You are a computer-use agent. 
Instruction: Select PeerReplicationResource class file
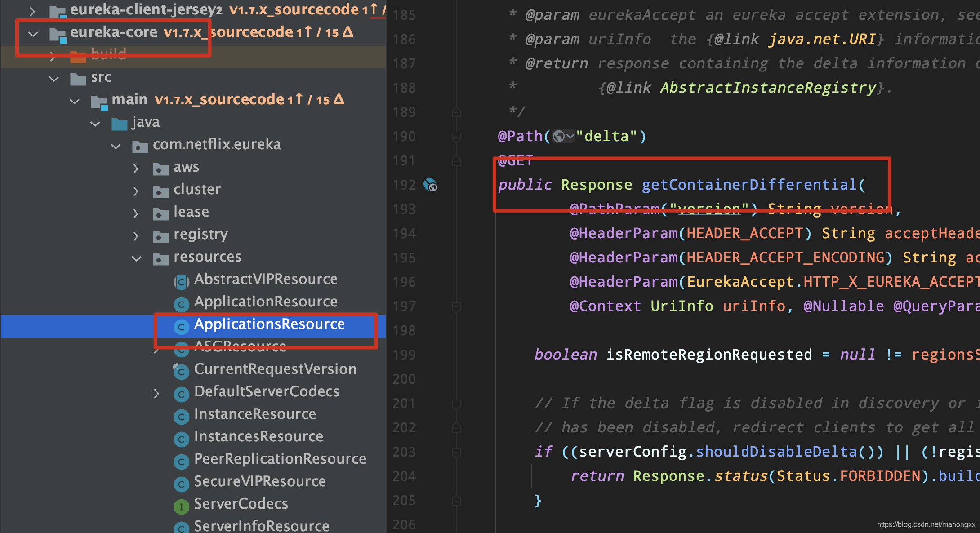point(280,459)
